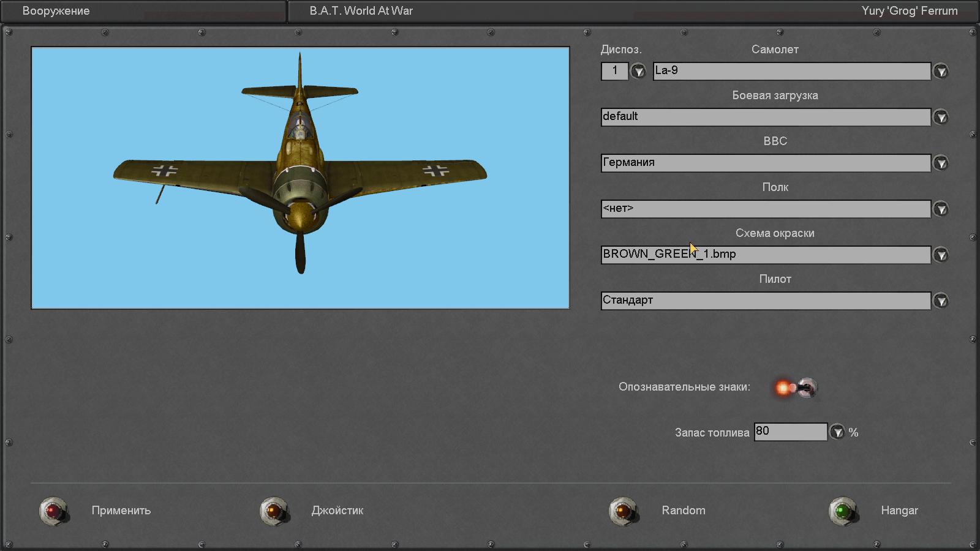This screenshot has width=980, height=551.
Task: Open the Диспоз. number dropdown arrow
Action: 638,72
